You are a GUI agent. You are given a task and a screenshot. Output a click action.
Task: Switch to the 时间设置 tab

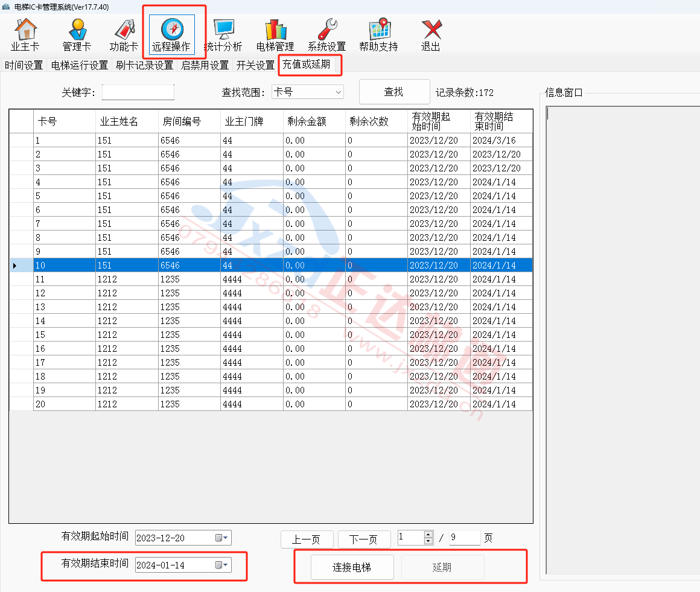(x=24, y=65)
